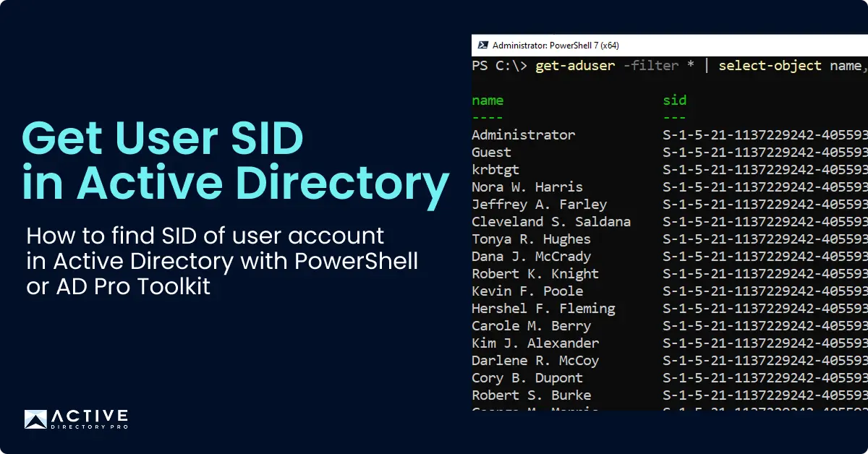
Task: Click the 'sid' column header
Action: [674, 100]
